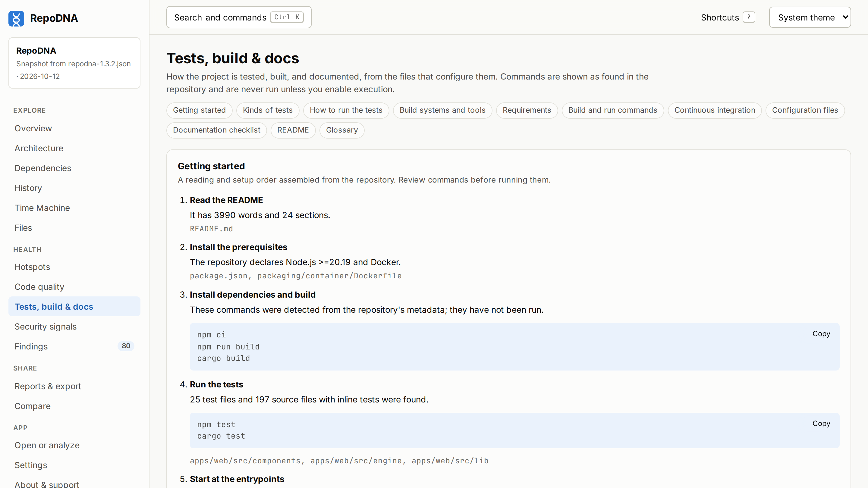Open Settings in the sidebar
868x488 pixels.
pos(74,465)
